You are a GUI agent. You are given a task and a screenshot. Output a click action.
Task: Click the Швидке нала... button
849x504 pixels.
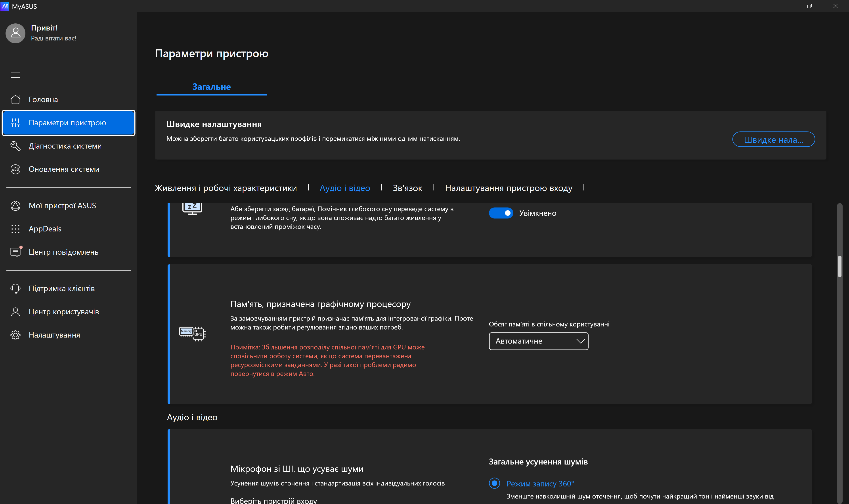pyautogui.click(x=773, y=139)
